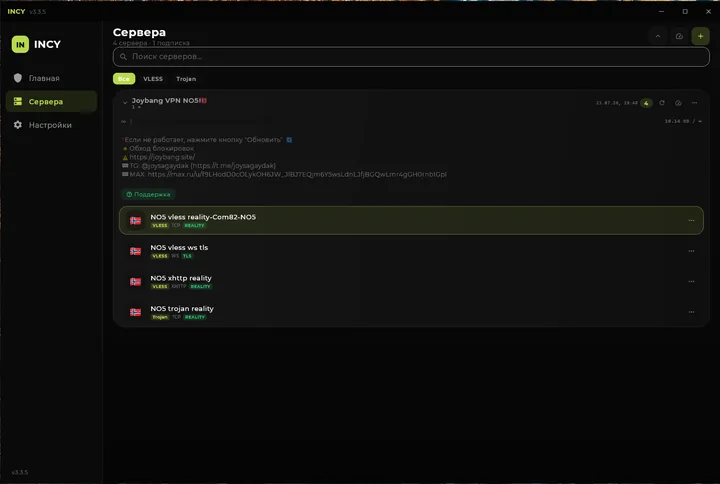Image resolution: width=720 pixels, height=484 pixels.
Task: Select server NO5 xhttp reality
Action: click(x=411, y=281)
